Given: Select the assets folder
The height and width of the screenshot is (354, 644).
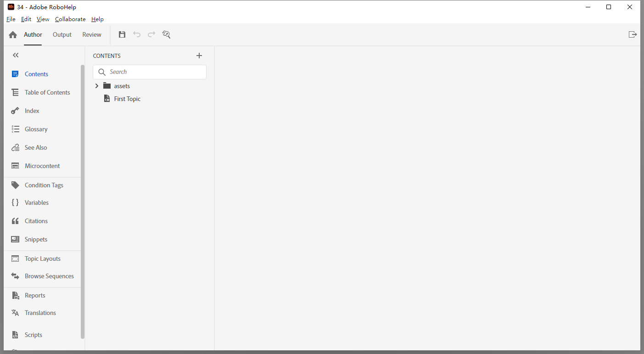Looking at the screenshot, I should pos(122,86).
